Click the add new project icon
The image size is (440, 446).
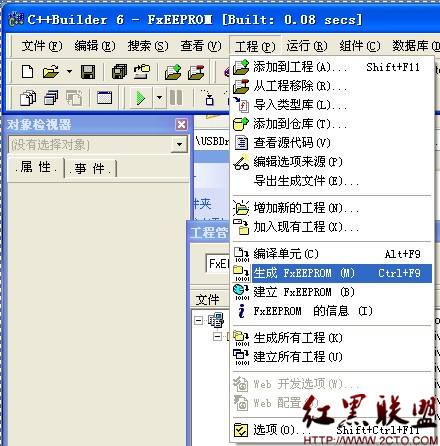[241, 208]
